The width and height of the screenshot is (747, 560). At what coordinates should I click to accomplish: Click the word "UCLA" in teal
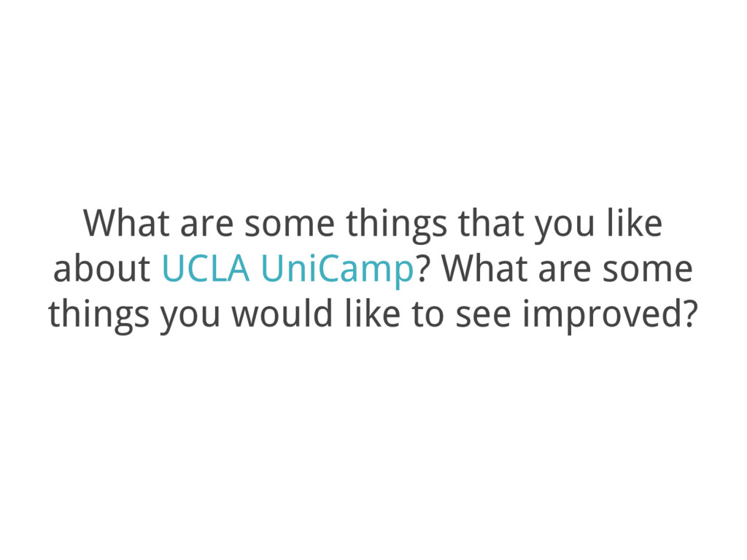(x=206, y=271)
